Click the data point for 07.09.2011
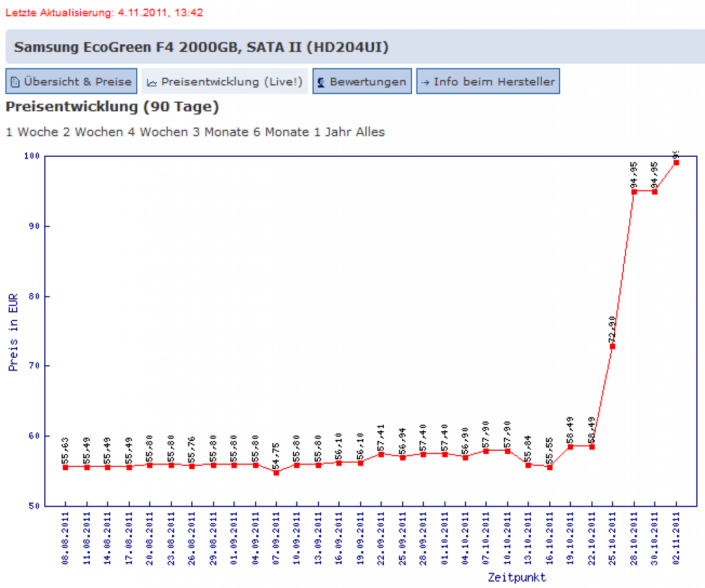705x588 pixels. [x=276, y=473]
